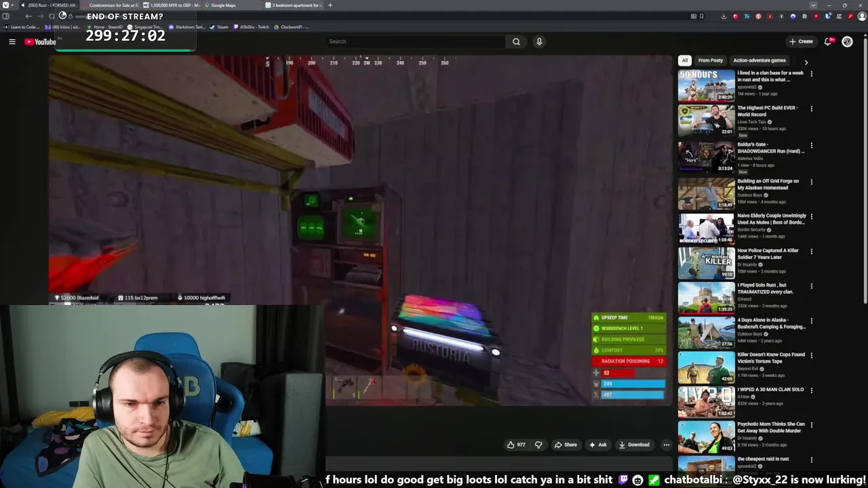Open the '50 HOURS' clan base thumbnail
The width and height of the screenshot is (868, 488).
706,85
